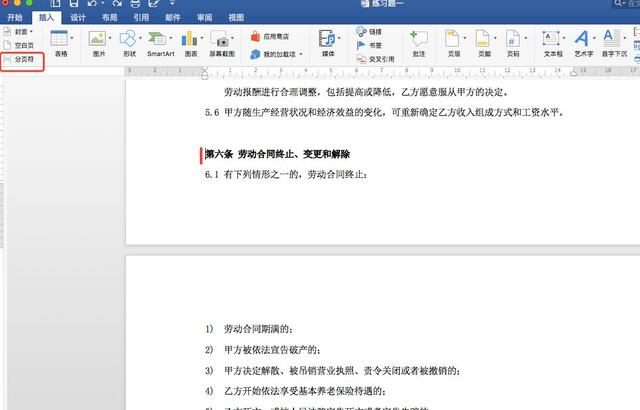Viewport: 640px width, 410px height.
Task: Expand the 封面 cover page dropdown arrow
Action: pyautogui.click(x=31, y=31)
